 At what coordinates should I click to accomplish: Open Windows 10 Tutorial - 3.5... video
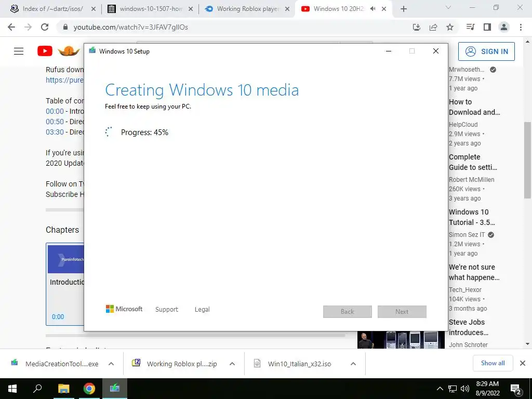coord(472,217)
